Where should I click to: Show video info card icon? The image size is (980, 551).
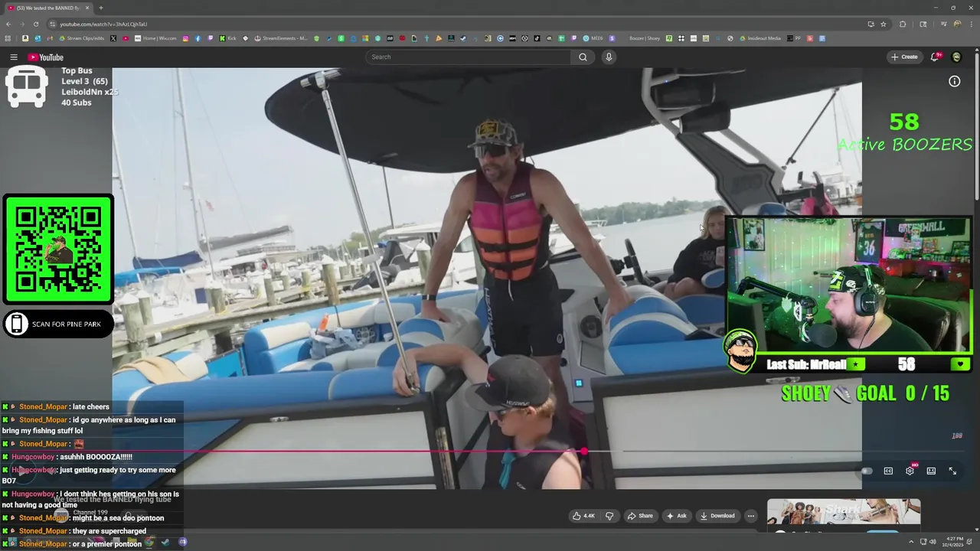point(955,81)
